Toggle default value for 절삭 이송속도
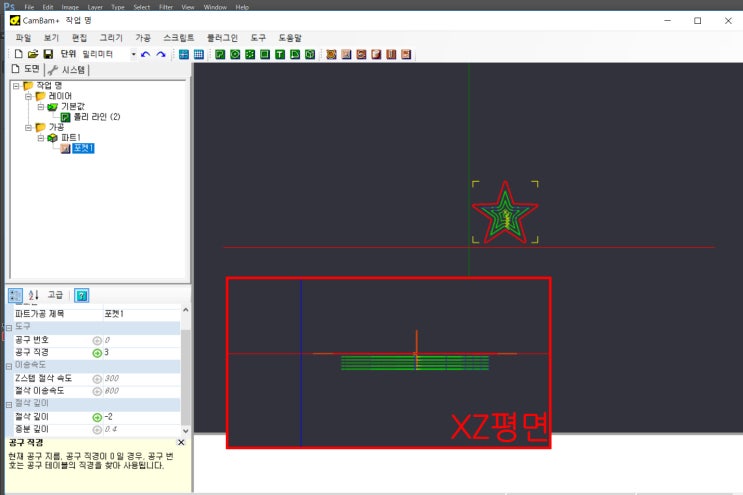743x495 pixels. coord(97,391)
